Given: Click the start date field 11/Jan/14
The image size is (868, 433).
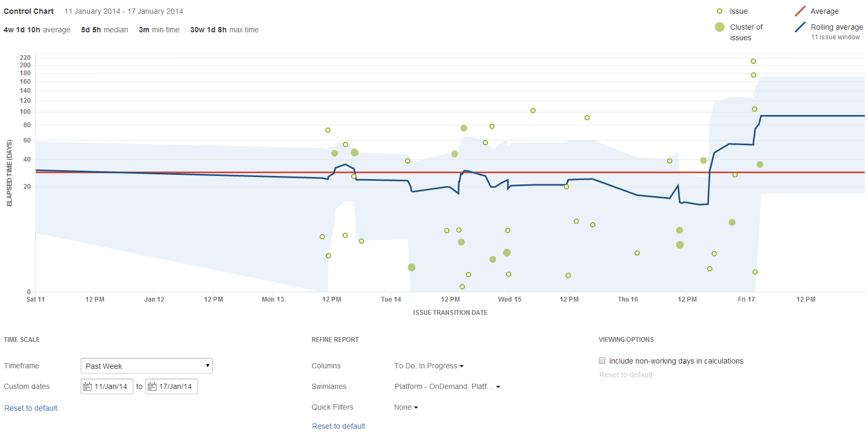Looking at the screenshot, I should tap(107, 386).
